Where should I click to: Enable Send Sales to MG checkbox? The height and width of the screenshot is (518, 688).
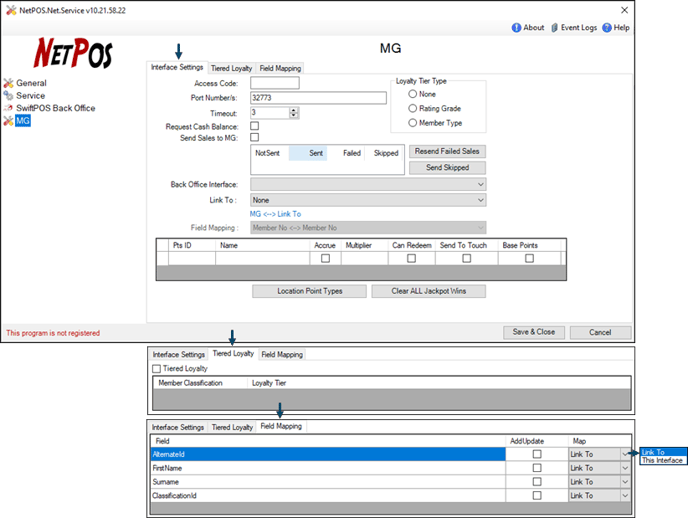254,137
